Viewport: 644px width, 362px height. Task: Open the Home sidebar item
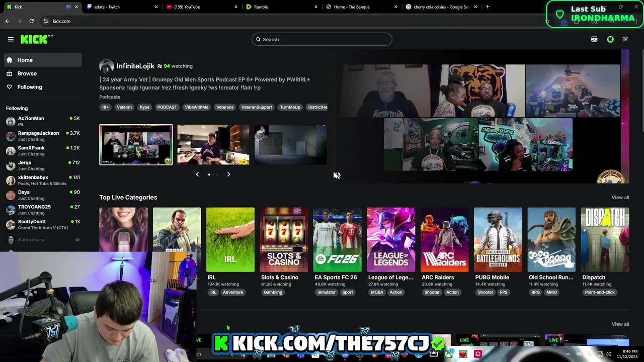pyautogui.click(x=43, y=60)
